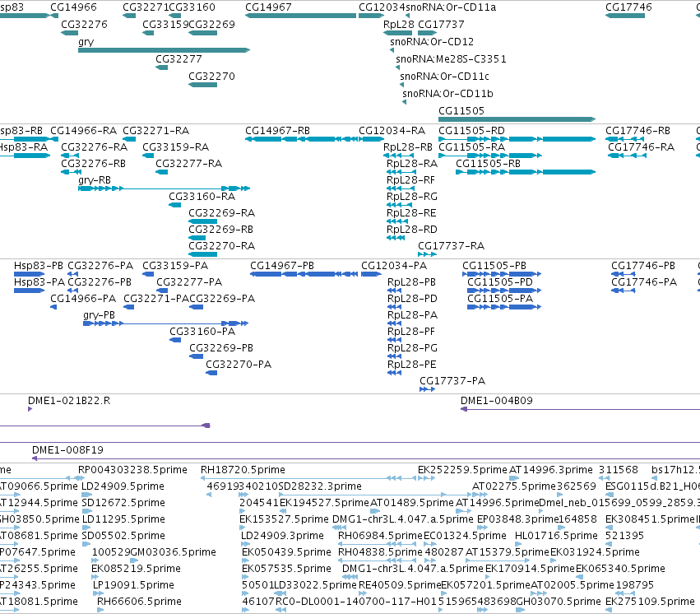This screenshot has height=614, width=700.
Task: Click the RpL28 gene label
Action: point(399,25)
